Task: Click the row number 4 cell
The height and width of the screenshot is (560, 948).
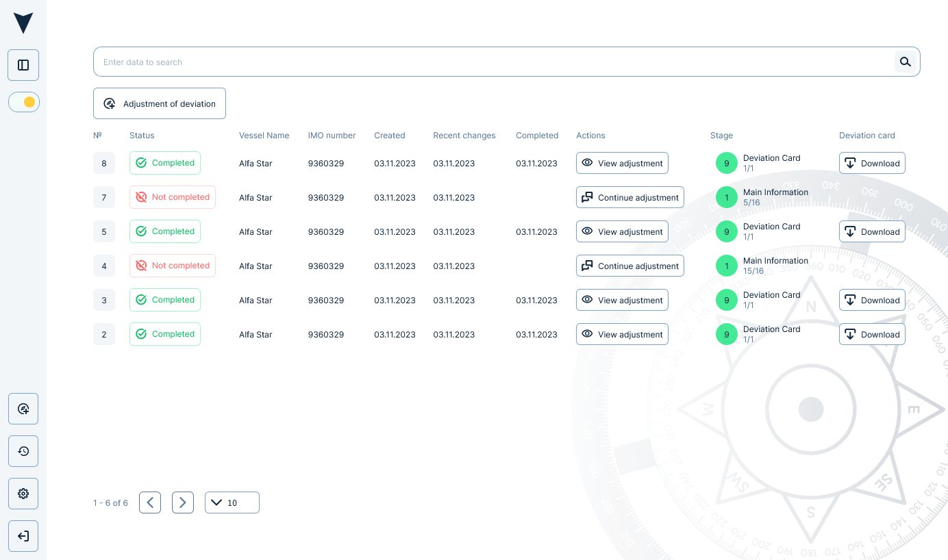Action: (x=104, y=266)
